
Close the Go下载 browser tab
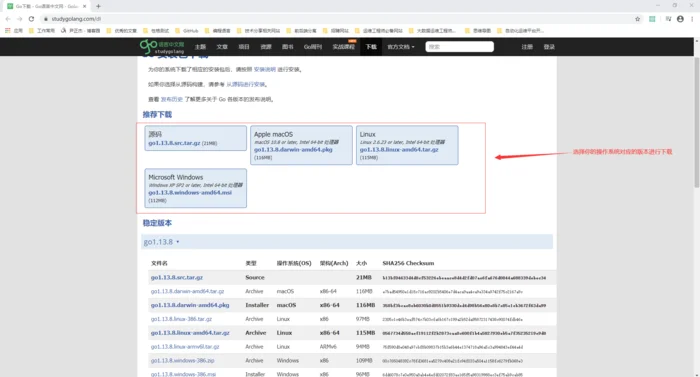click(84, 6)
